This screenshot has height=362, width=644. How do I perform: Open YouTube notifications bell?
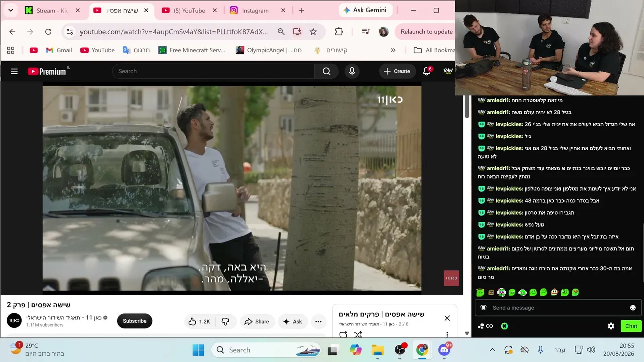tap(427, 71)
